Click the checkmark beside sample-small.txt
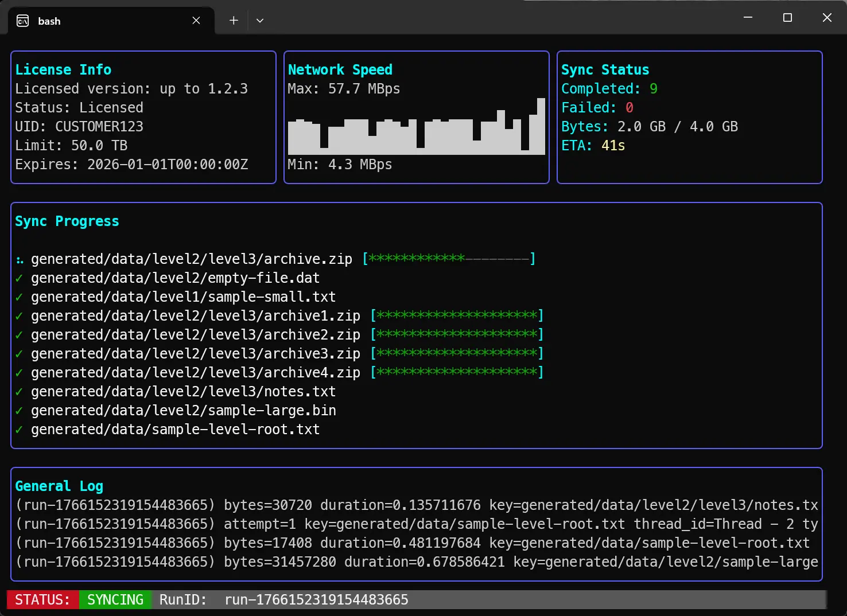The width and height of the screenshot is (847, 616). (20, 297)
